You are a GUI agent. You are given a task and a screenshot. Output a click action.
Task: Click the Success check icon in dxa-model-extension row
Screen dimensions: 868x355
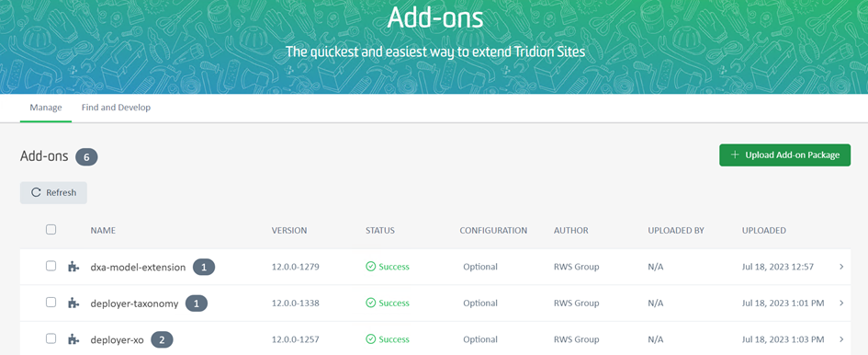click(x=371, y=267)
